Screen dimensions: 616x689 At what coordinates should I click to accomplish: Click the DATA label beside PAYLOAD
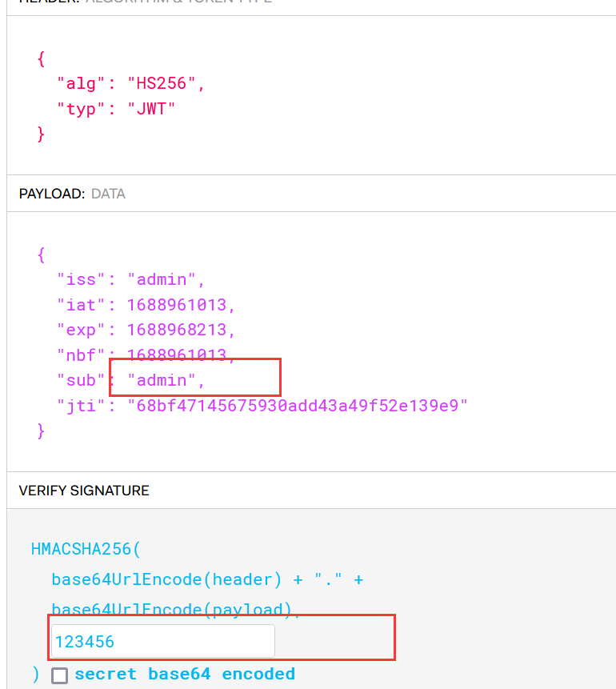[108, 194]
